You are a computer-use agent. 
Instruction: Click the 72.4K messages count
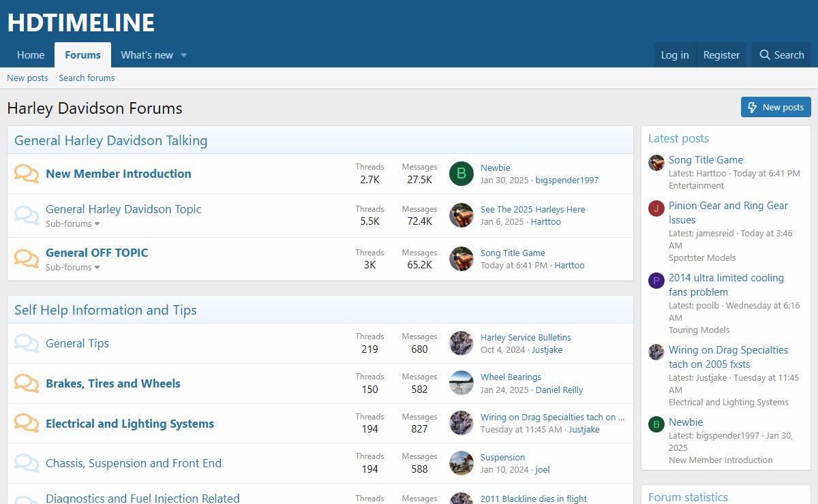[419, 221]
